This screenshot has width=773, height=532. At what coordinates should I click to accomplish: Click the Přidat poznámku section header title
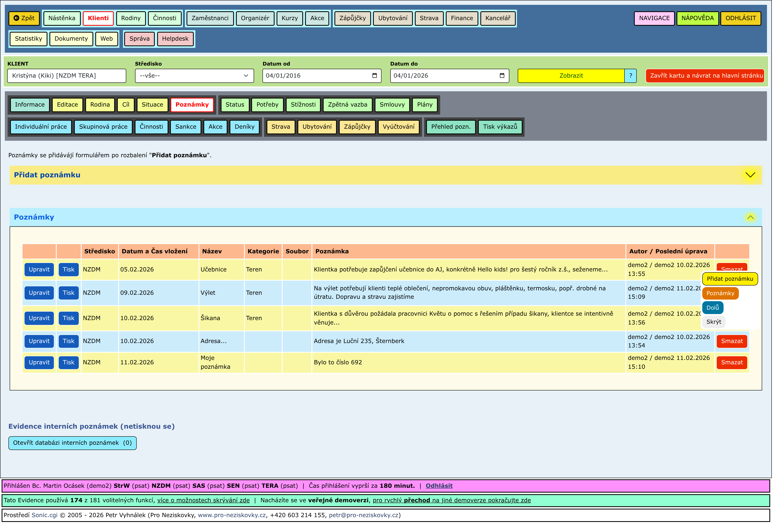47,175
